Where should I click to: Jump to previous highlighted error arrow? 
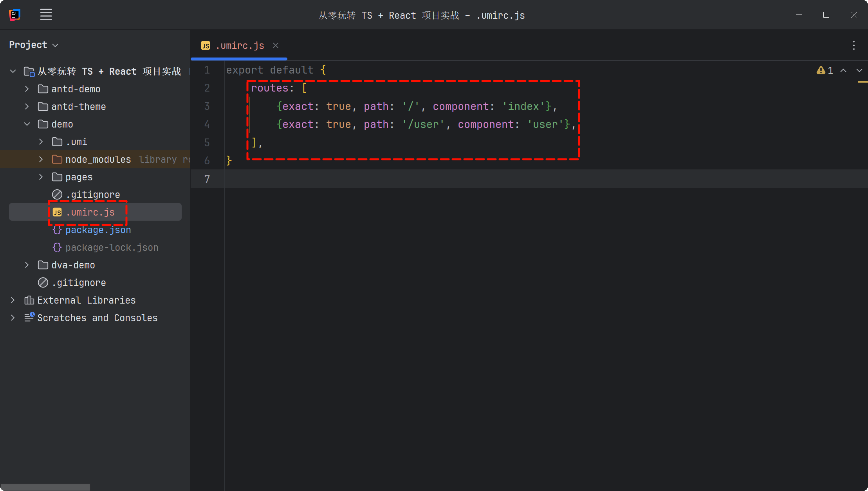tap(843, 70)
